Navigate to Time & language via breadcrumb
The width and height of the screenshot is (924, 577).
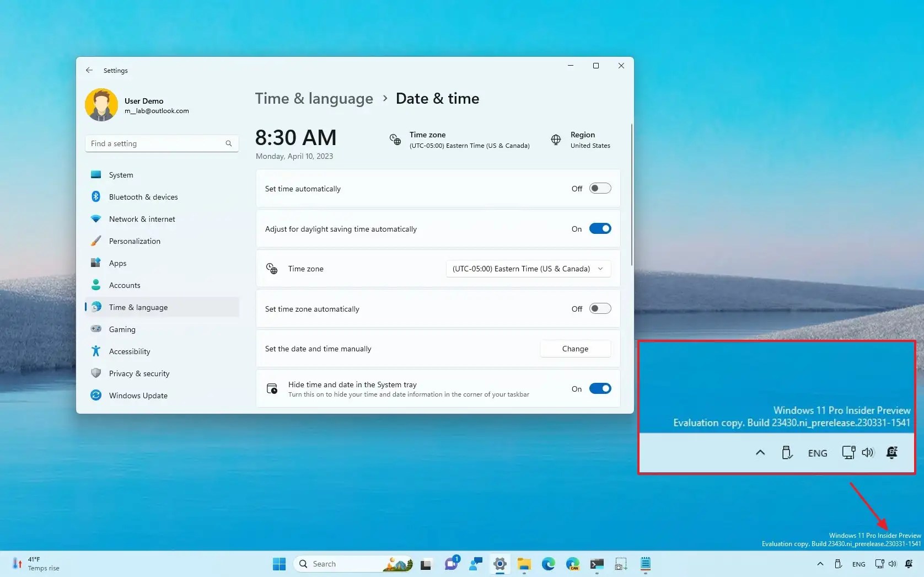coord(314,98)
